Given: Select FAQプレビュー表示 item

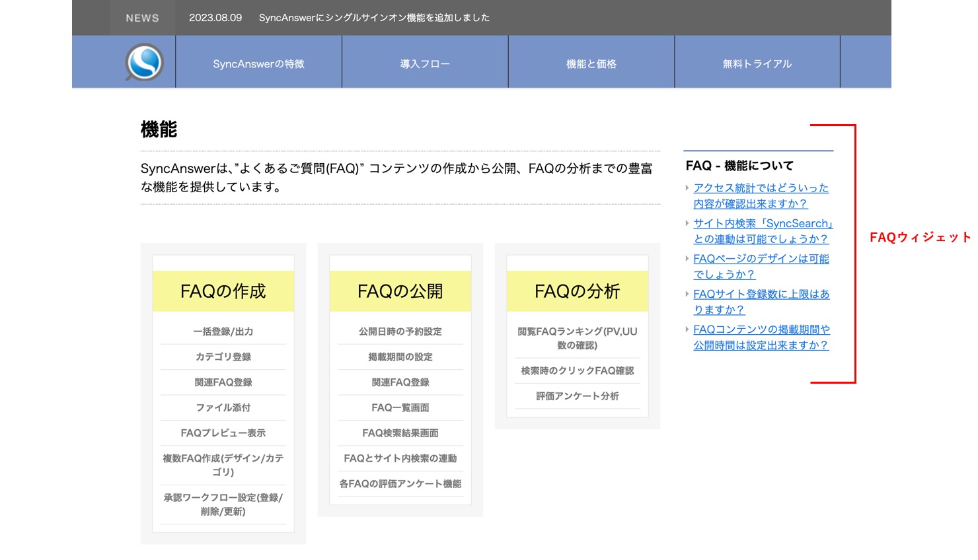Looking at the screenshot, I should pos(223,433).
